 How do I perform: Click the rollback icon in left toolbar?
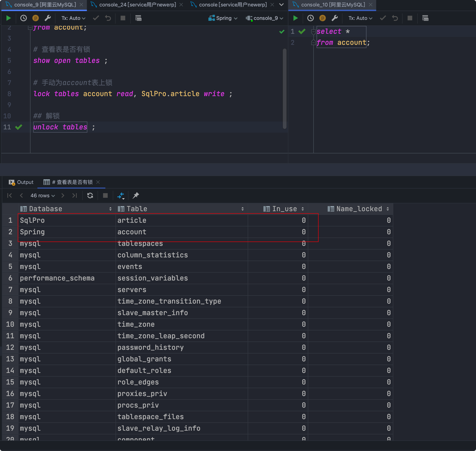point(108,18)
